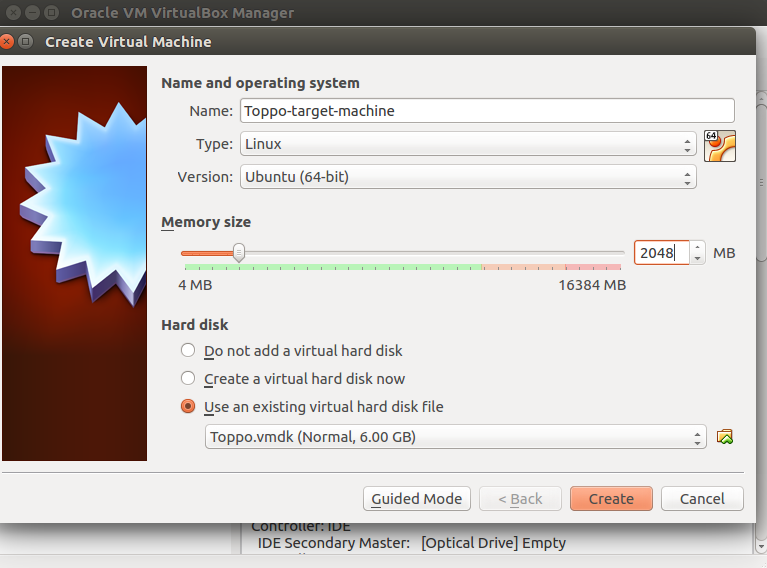Click the 4 MB minimum memory label

(x=195, y=285)
